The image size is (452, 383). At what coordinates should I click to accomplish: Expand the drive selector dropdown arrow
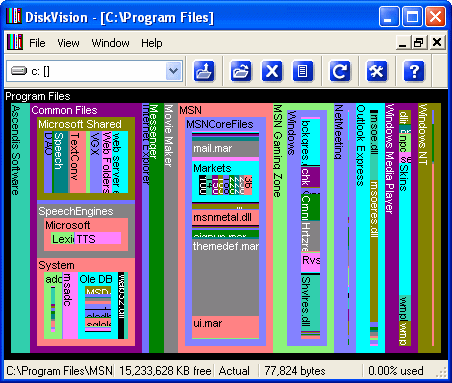pos(173,71)
